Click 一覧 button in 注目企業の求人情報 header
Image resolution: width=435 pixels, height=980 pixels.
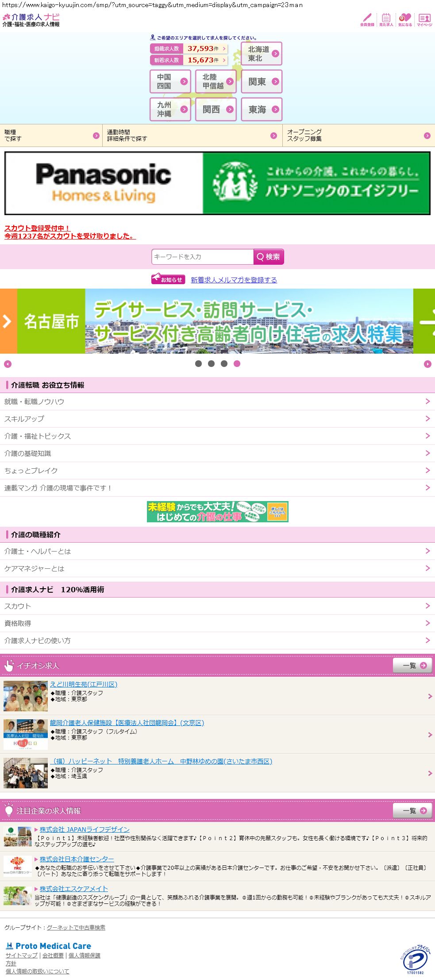(412, 810)
